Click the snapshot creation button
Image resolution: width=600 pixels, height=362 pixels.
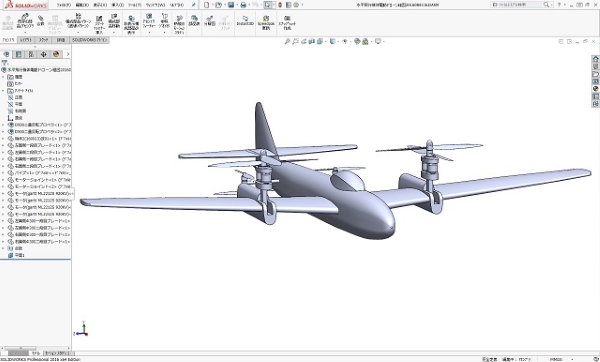pos(287,23)
